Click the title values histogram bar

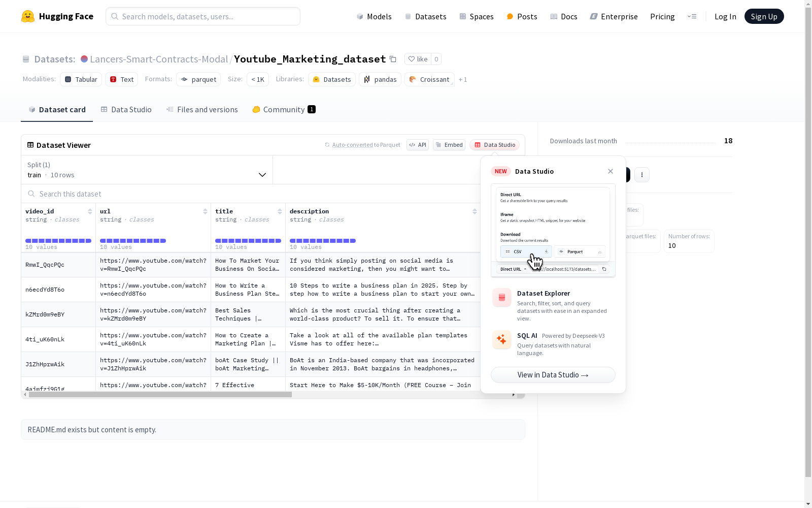click(x=248, y=241)
